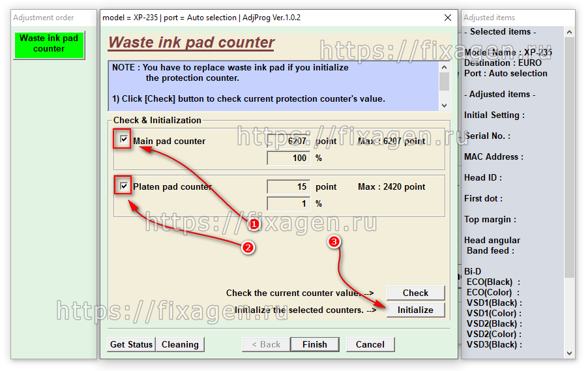
Task: Click the Get Status button
Action: 131,344
